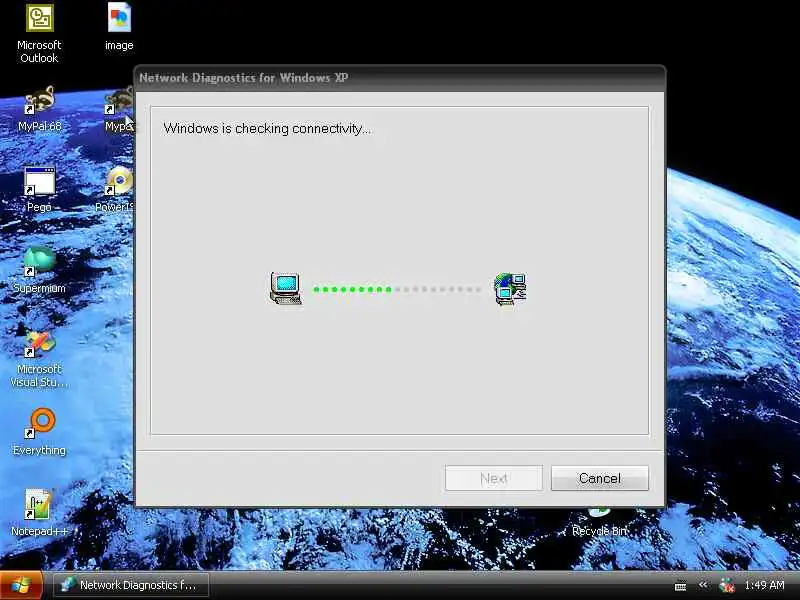
Task: Open the keyboard tray icon
Action: pyautogui.click(x=680, y=586)
